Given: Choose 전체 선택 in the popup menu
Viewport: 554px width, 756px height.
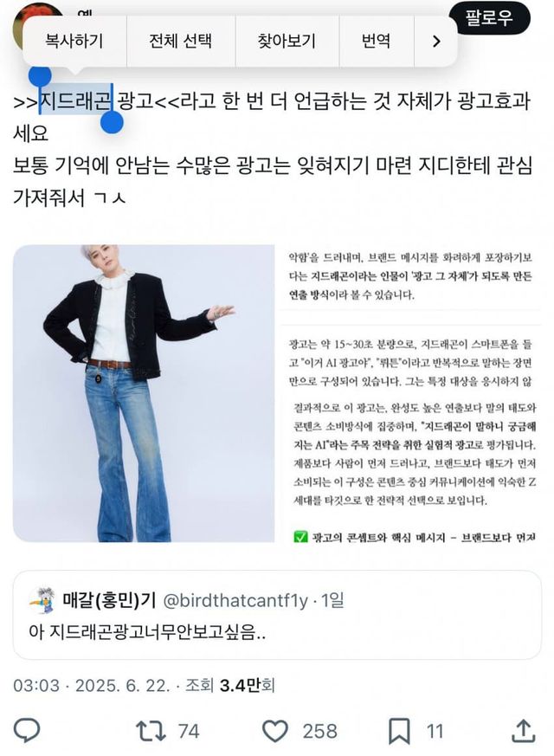Looking at the screenshot, I should (x=181, y=41).
